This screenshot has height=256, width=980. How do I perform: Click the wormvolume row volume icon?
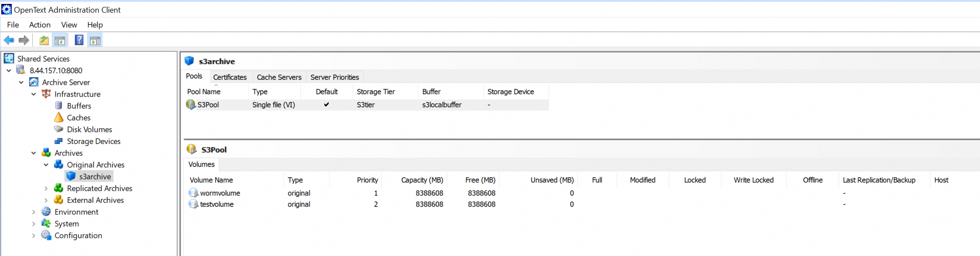193,193
